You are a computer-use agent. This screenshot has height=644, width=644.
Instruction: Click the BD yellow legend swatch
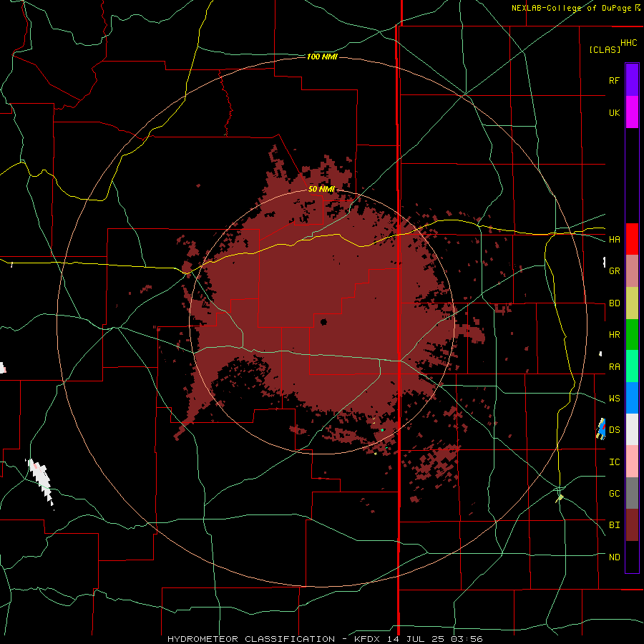tap(632, 303)
